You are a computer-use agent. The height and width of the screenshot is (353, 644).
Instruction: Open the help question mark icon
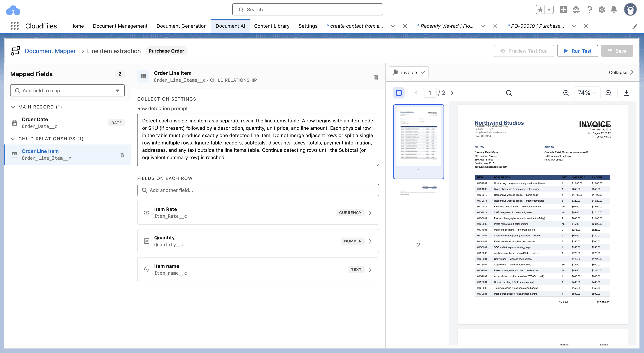tap(590, 9)
